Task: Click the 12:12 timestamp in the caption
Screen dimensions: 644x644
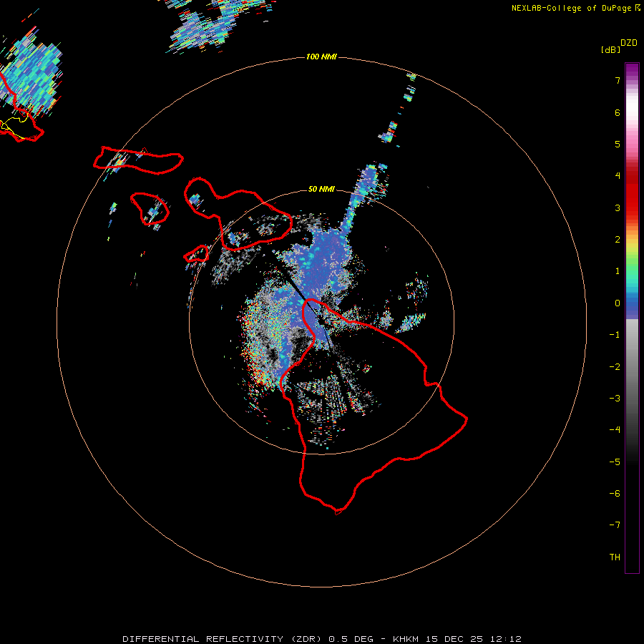Action: point(506,639)
